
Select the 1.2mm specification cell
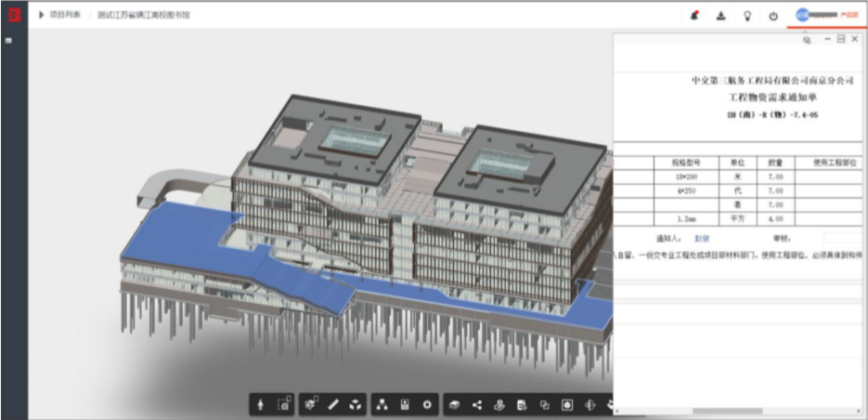tap(686, 219)
